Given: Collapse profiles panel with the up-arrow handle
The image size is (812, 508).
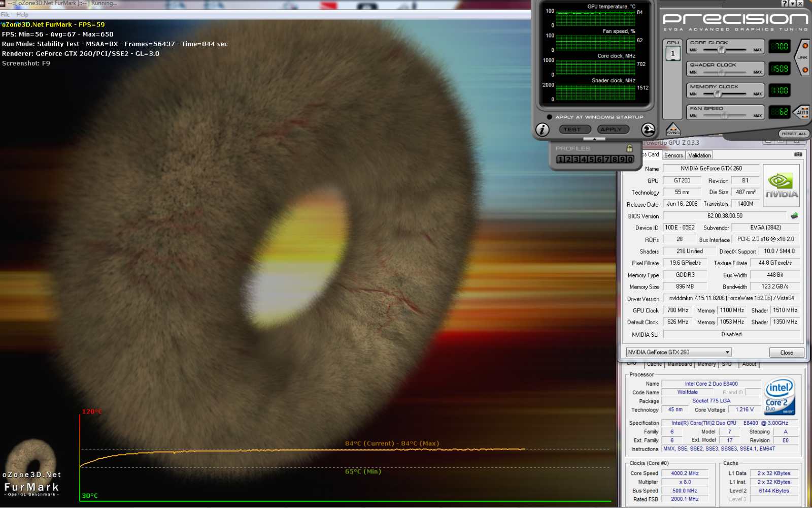Looking at the screenshot, I should pos(594,139).
